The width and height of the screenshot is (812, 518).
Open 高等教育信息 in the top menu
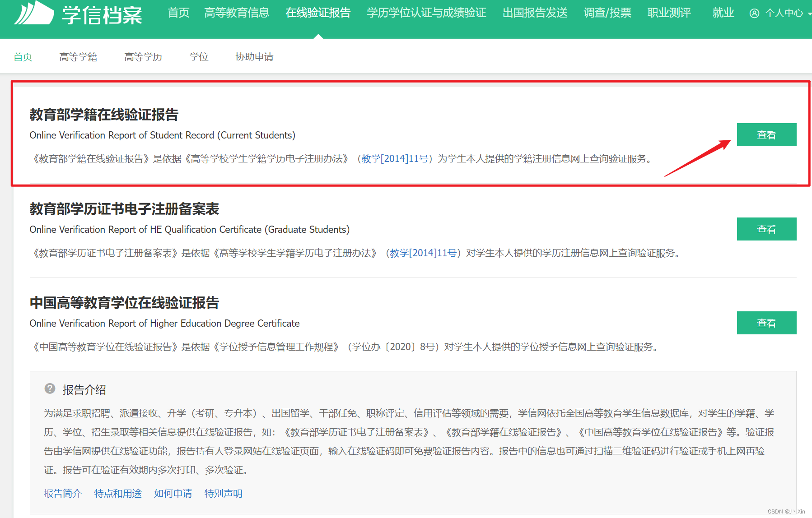(x=237, y=13)
